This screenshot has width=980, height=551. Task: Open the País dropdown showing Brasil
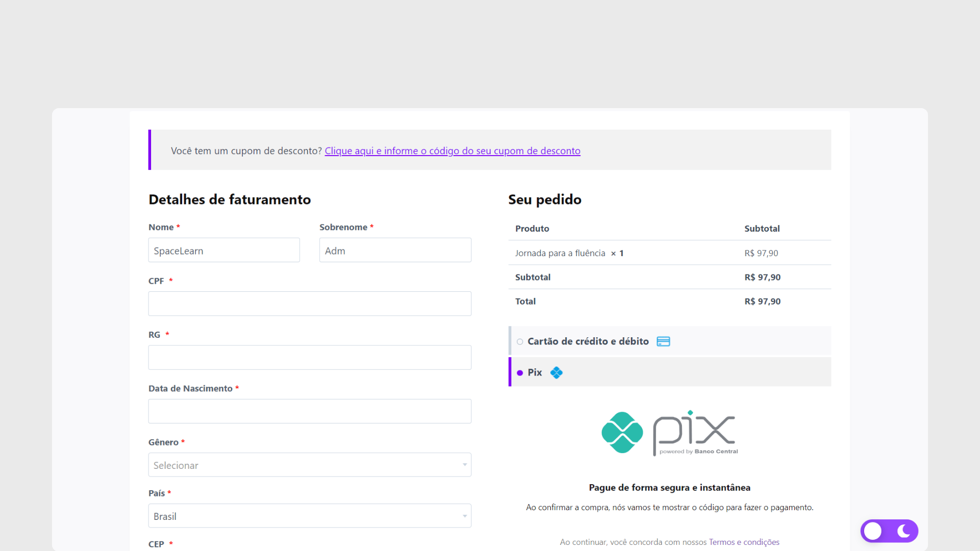coord(310,516)
